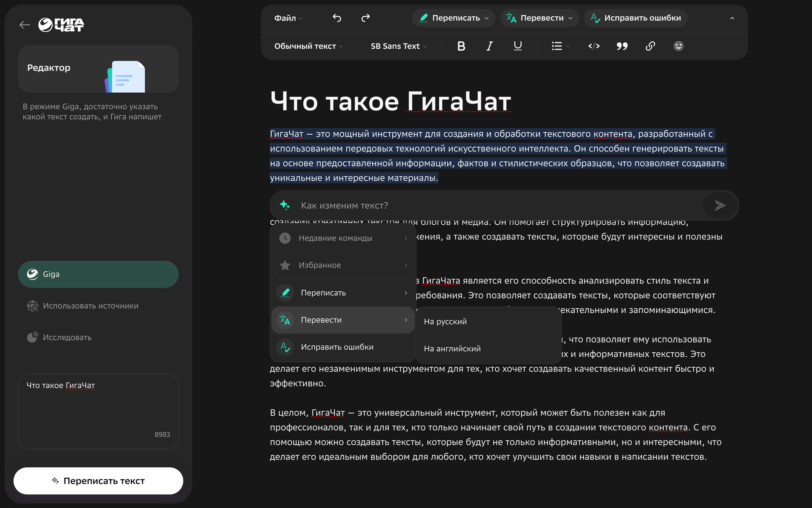Click the Что такое ГигаЧат prompt textarea

[98, 411]
